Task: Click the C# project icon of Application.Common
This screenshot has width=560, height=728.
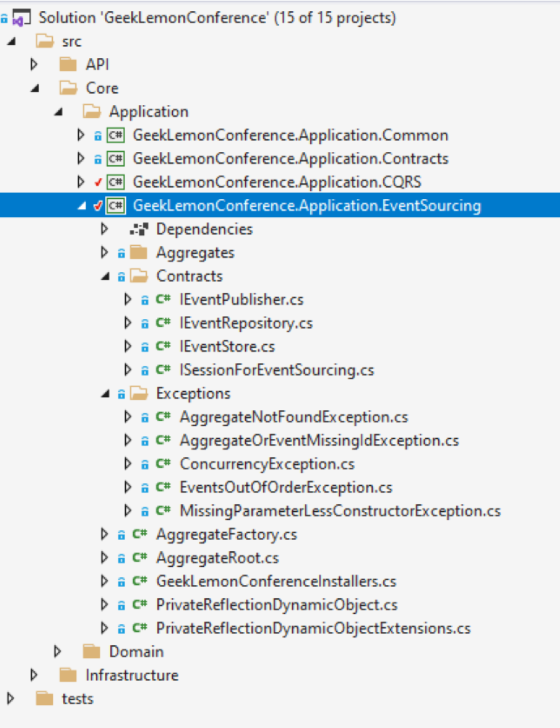Action: tap(115, 135)
